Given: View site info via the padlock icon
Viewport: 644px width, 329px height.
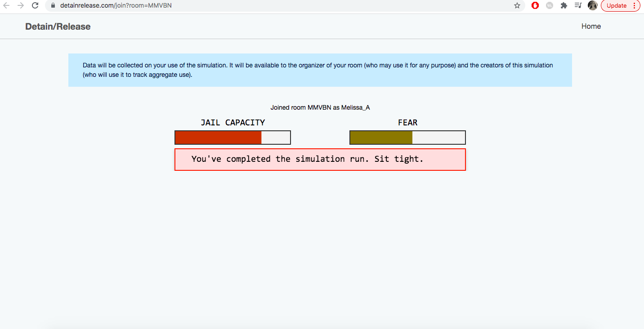Looking at the screenshot, I should [x=53, y=6].
